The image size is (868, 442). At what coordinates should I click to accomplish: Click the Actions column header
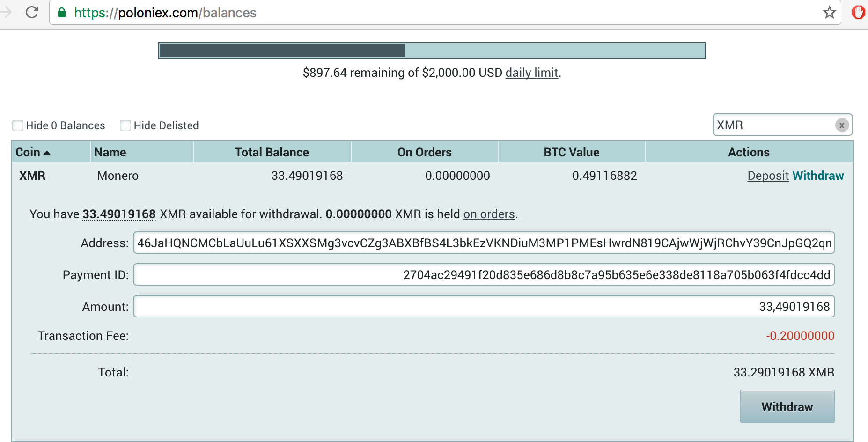point(749,152)
